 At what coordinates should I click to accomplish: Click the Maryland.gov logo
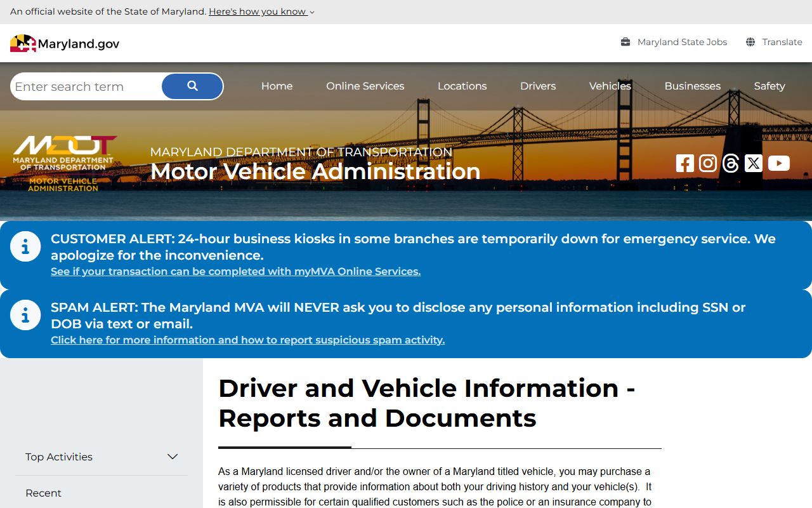pyautogui.click(x=65, y=43)
